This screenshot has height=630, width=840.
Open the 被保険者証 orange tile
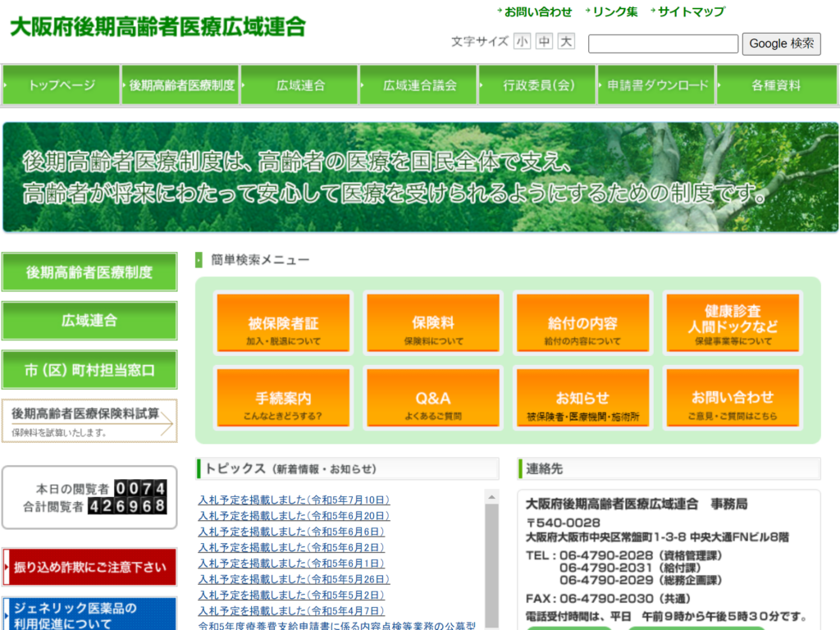coord(283,323)
